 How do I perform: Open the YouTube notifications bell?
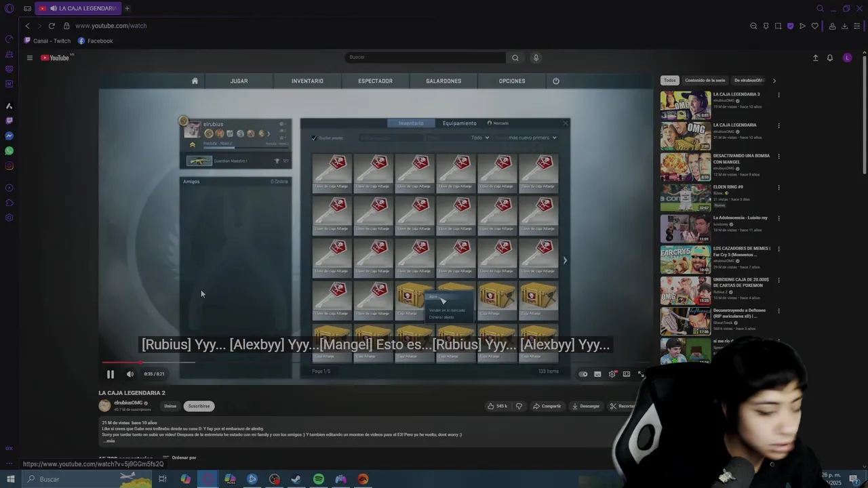[x=829, y=58]
